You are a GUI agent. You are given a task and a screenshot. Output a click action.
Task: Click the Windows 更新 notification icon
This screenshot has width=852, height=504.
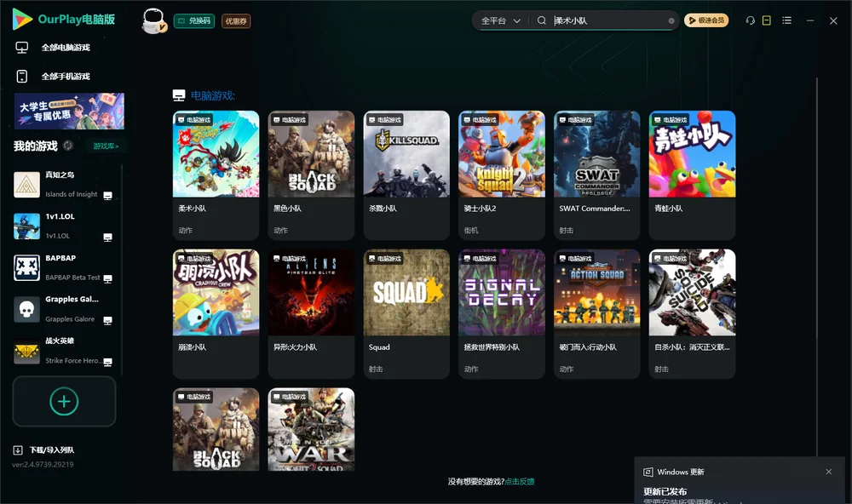648,472
